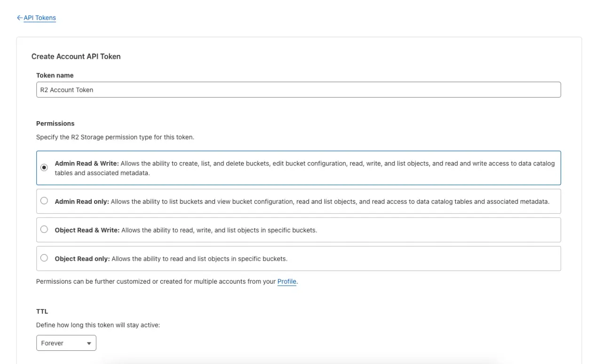The image size is (602, 364).
Task: Open the TTL Forever dropdown
Action: tap(66, 343)
